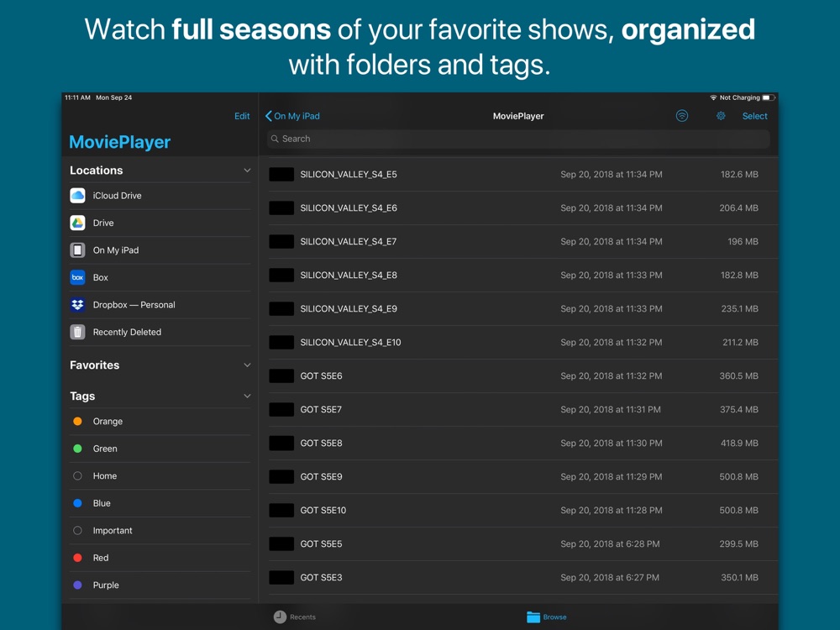840x630 pixels.
Task: Collapse the Tags section chevron
Action: (247, 396)
